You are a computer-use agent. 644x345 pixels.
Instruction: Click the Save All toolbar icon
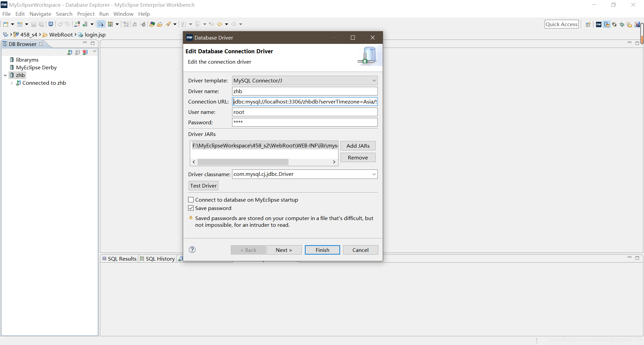click(x=41, y=24)
